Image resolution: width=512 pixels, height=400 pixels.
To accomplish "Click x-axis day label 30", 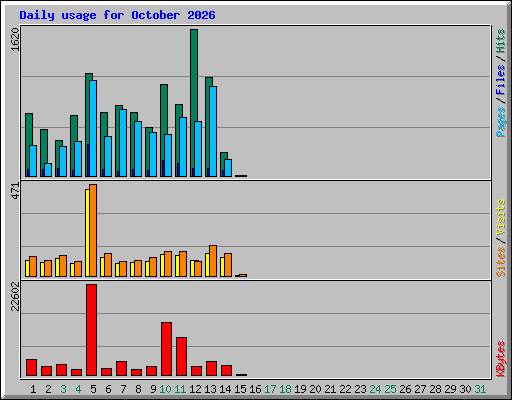I will click(465, 389).
